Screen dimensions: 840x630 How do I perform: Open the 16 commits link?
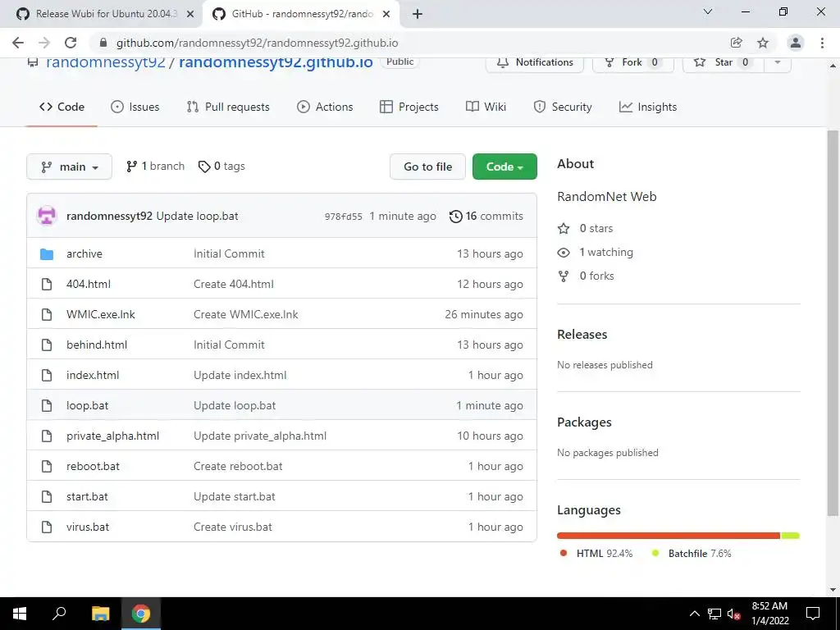click(x=486, y=217)
